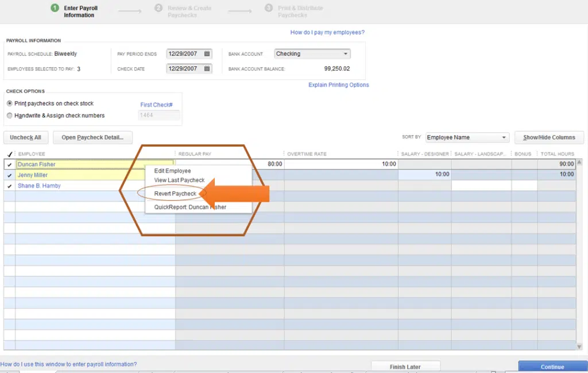This screenshot has width=588, height=373.
Task: Open the Pay Period Ends calendar icon
Action: pos(207,53)
